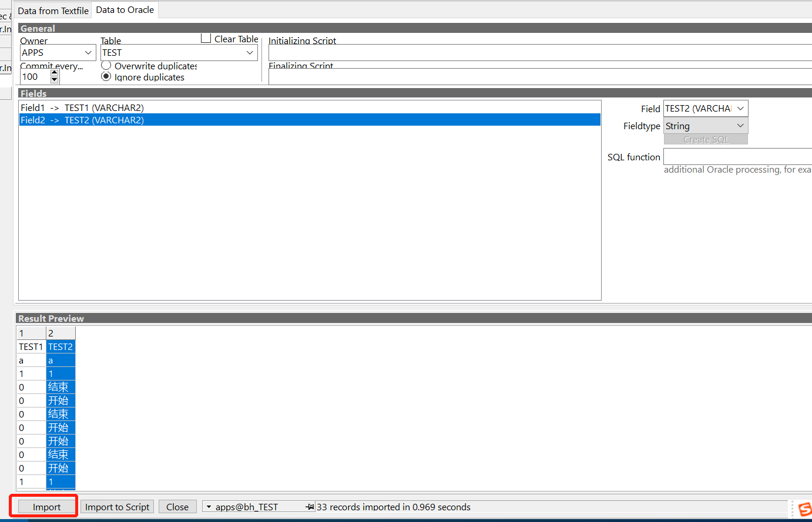Image resolution: width=812 pixels, height=522 pixels.
Task: Open the Fieldtype dropdown showing String
Action: [740, 126]
